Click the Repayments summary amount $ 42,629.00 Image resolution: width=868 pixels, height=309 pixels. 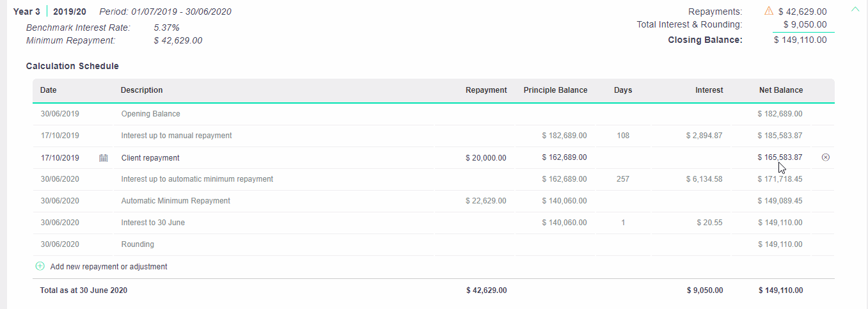coord(803,12)
